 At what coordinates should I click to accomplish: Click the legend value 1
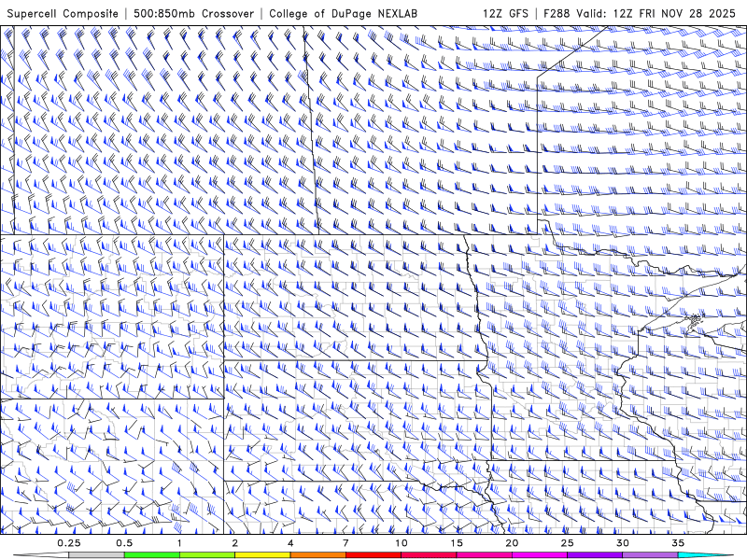(179, 543)
